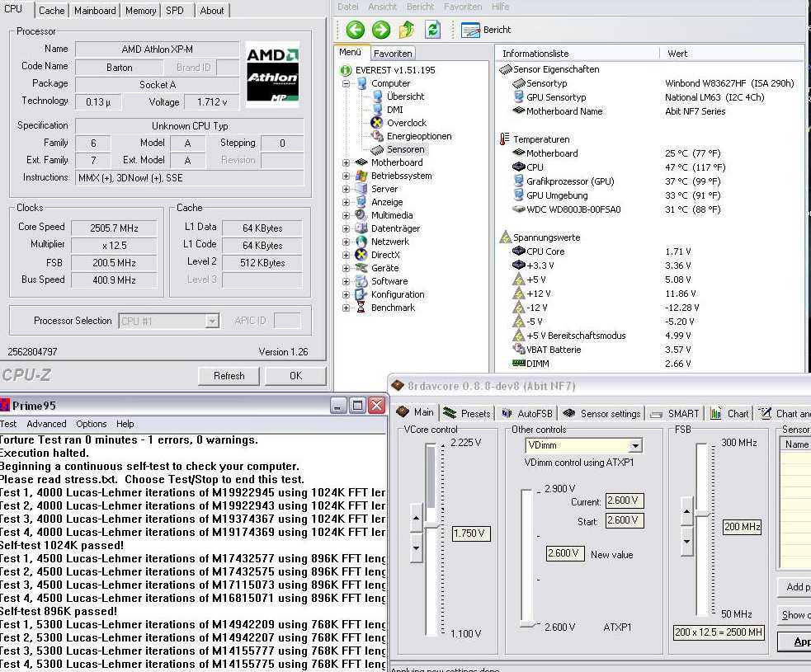811x672 pixels.
Task: Click the Benchmark hourglass icon in tree
Action: (361, 308)
